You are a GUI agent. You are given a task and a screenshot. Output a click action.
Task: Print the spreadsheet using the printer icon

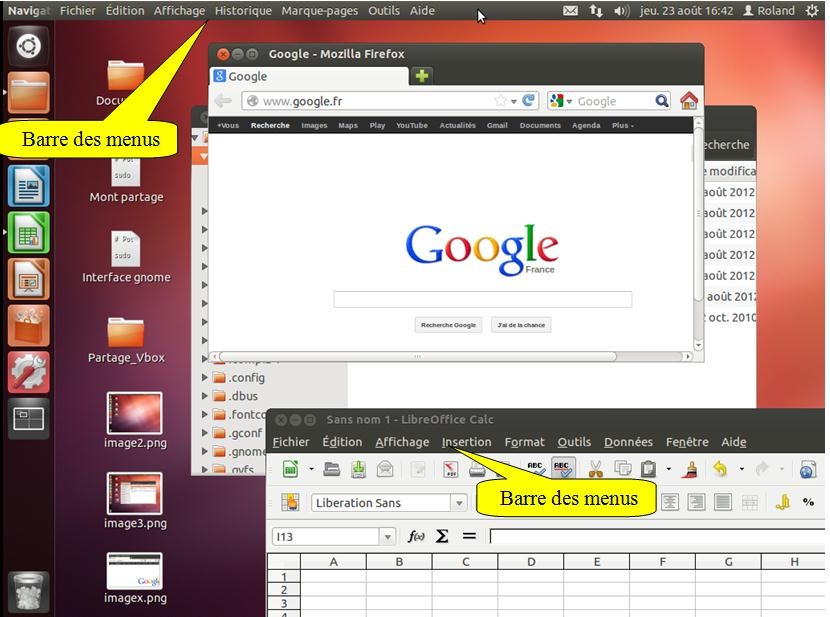[477, 469]
